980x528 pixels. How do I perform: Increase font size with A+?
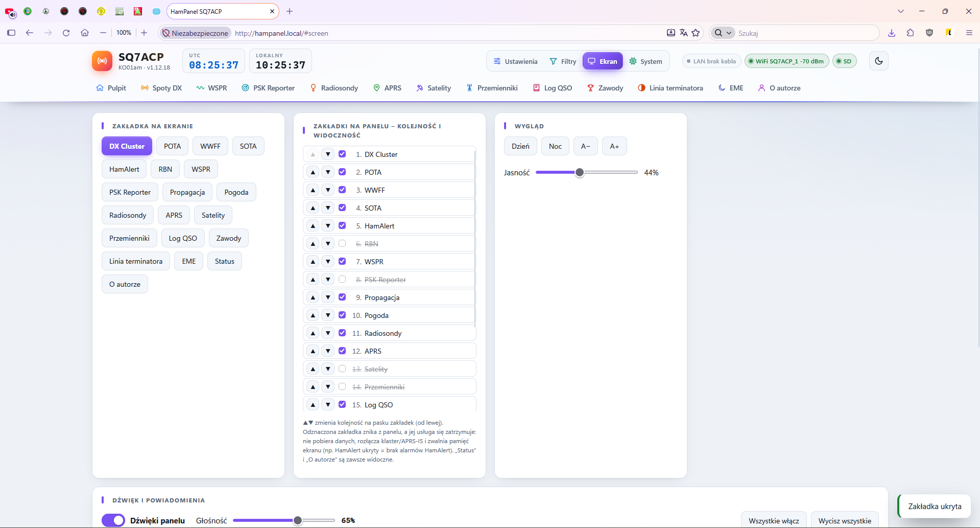614,146
